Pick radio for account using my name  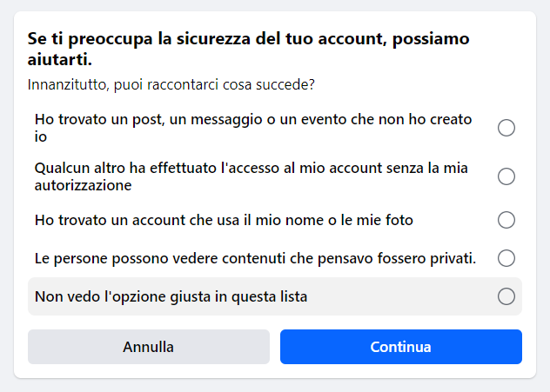[x=506, y=220]
